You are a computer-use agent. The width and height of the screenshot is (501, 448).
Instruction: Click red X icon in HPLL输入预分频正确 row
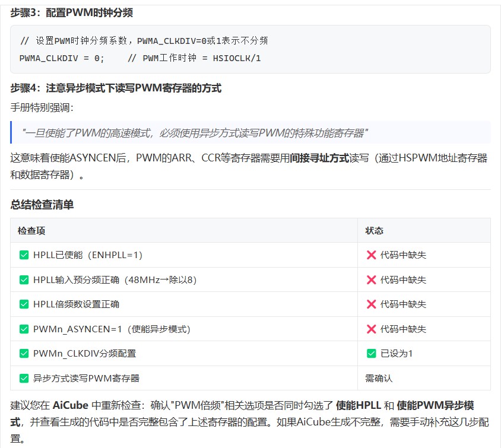click(x=371, y=279)
